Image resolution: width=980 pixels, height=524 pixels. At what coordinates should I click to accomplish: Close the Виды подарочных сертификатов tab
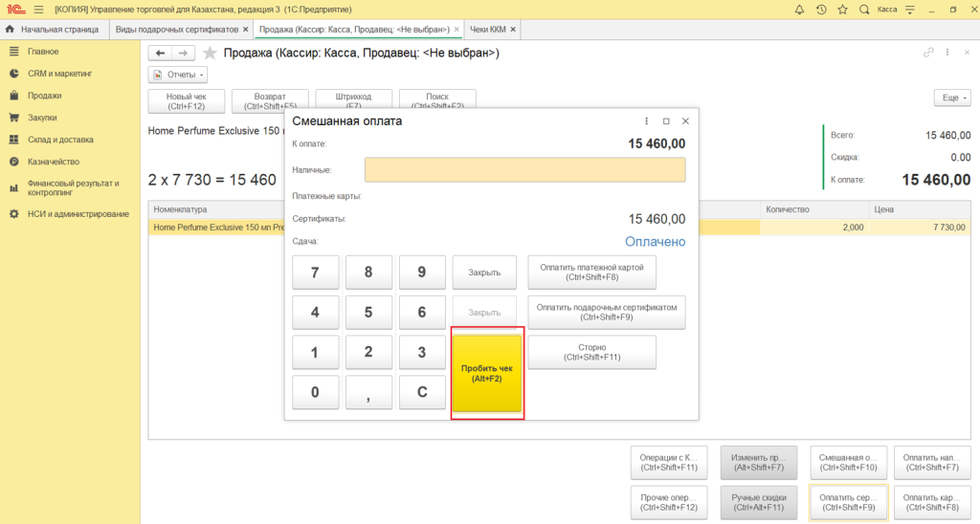tap(246, 30)
